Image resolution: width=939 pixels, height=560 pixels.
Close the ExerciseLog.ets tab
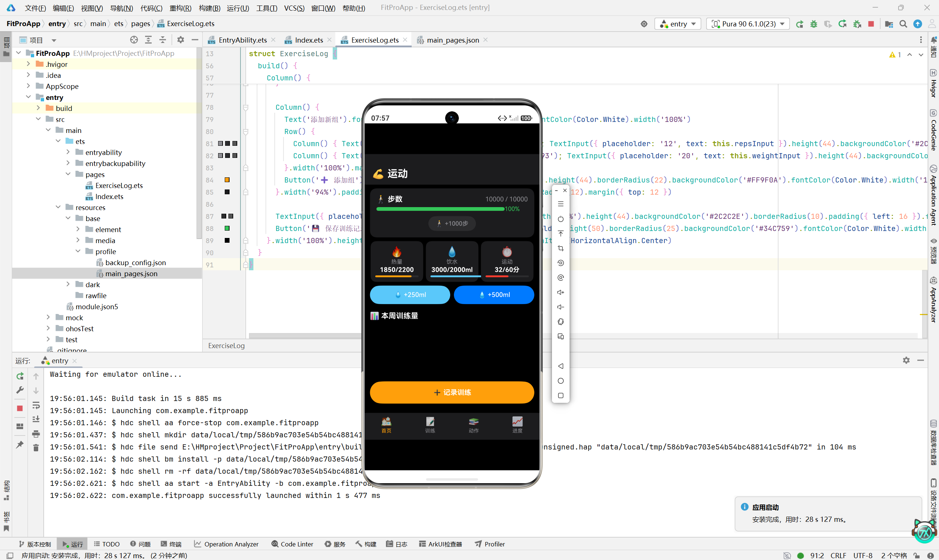[x=405, y=40]
